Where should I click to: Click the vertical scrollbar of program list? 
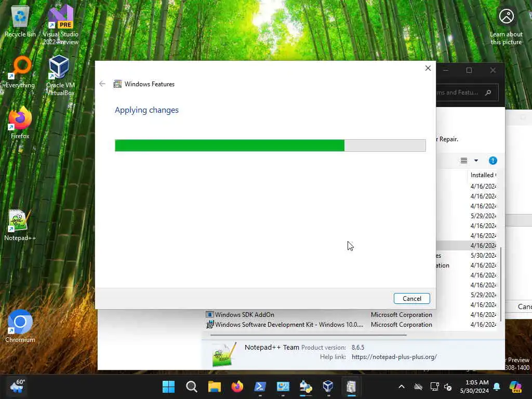click(x=501, y=284)
